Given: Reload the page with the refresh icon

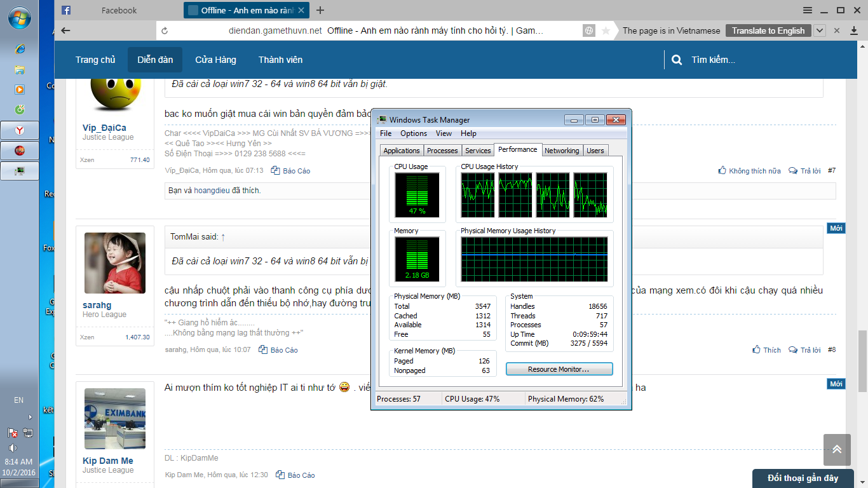Looking at the screenshot, I should [x=165, y=30].
